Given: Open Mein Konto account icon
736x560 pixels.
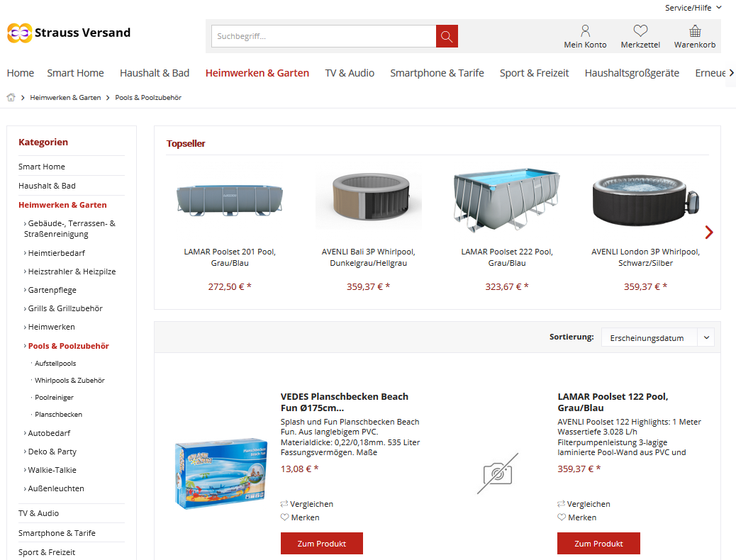Looking at the screenshot, I should pyautogui.click(x=585, y=37).
